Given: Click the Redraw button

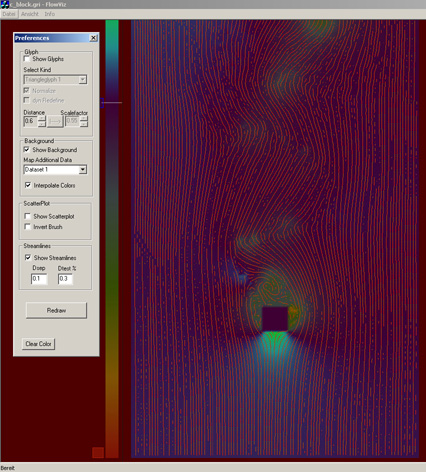Looking at the screenshot, I should [56, 310].
